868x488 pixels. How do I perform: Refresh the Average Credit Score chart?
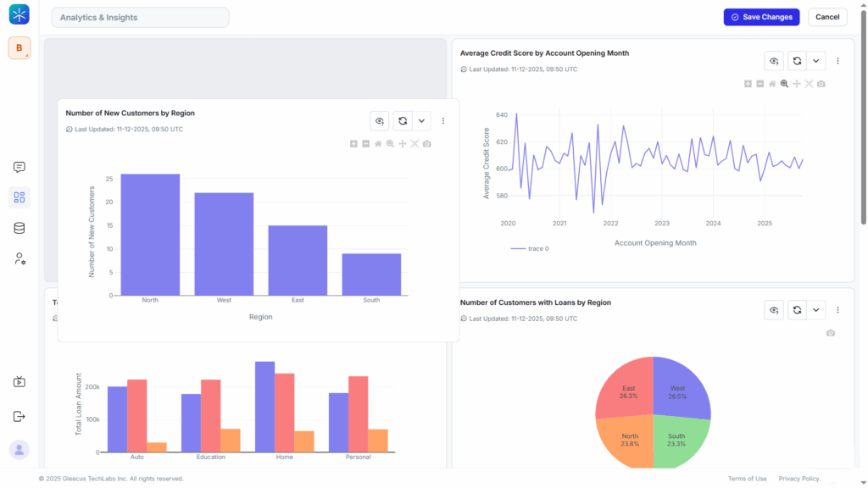[797, 61]
